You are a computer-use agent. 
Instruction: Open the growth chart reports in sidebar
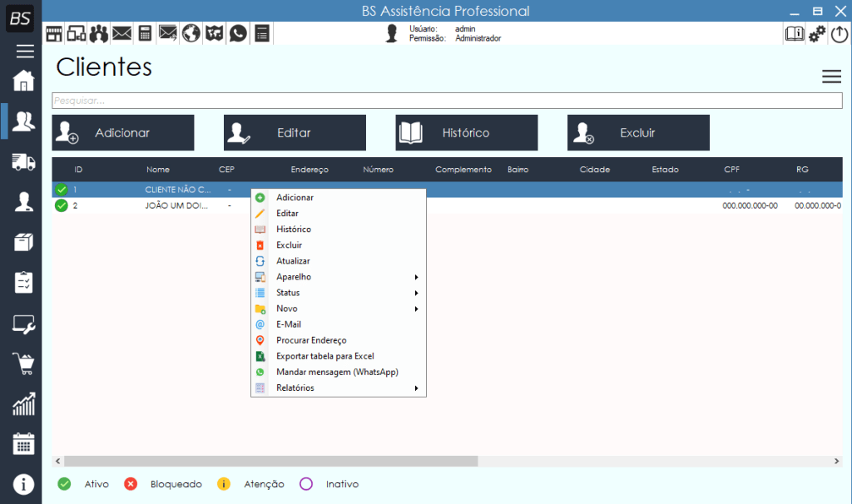click(x=23, y=404)
